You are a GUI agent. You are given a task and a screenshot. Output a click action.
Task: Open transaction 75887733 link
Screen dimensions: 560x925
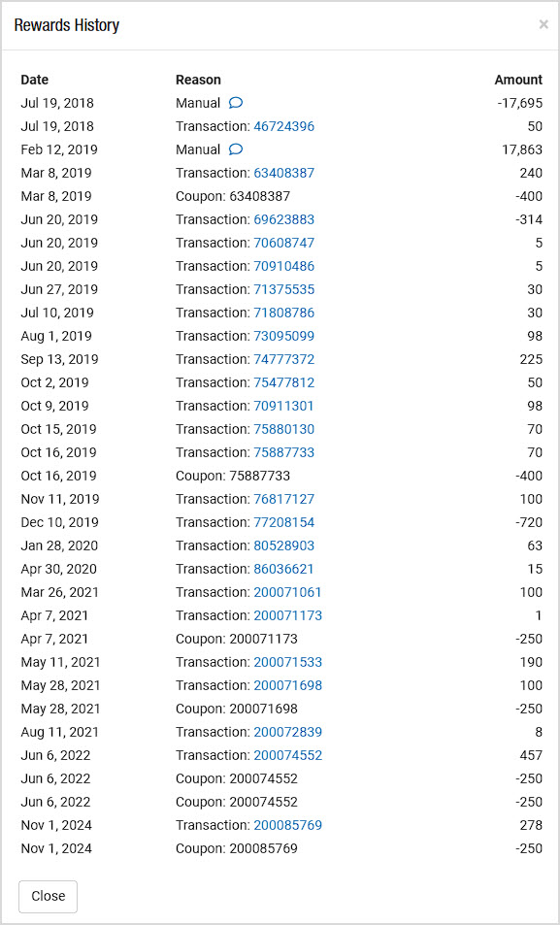[283, 452]
